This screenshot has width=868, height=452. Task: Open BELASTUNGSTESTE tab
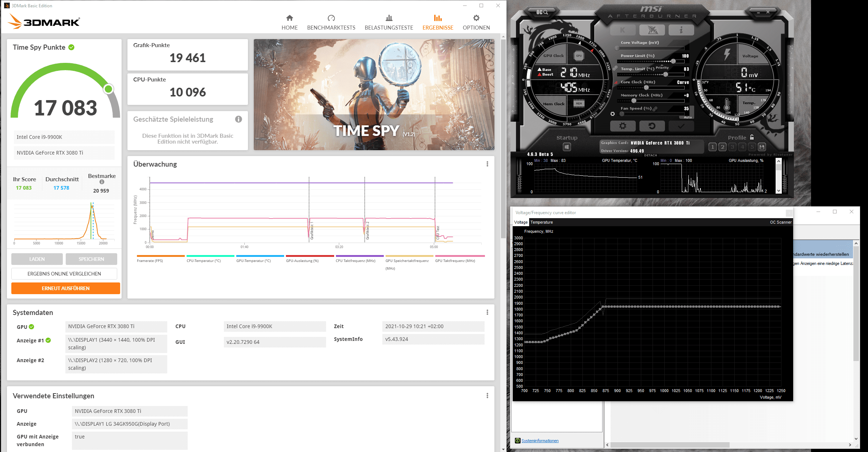pos(389,22)
